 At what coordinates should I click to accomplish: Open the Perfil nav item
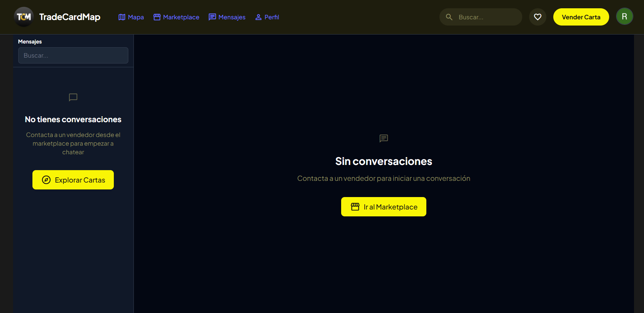(267, 17)
